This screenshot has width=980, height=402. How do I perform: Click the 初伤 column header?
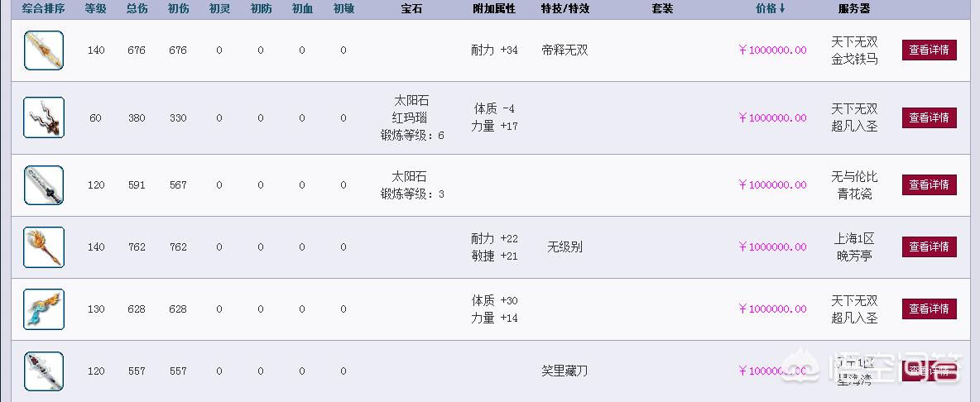click(x=178, y=9)
